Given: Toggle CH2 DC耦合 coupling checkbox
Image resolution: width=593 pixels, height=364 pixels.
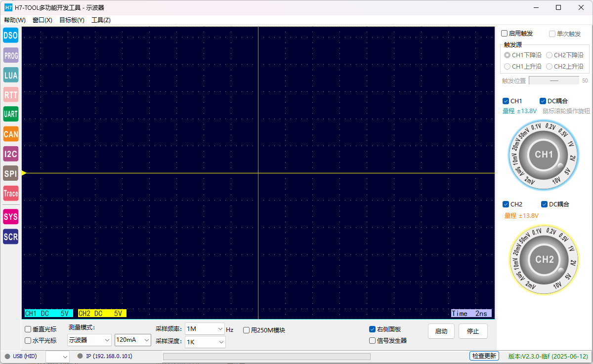Looking at the screenshot, I should 544,204.
